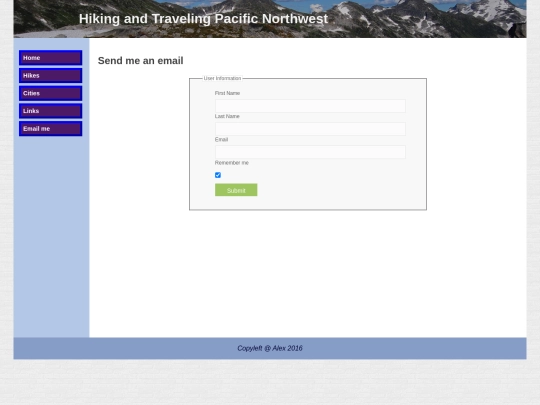Click into the First Name field

310,106
